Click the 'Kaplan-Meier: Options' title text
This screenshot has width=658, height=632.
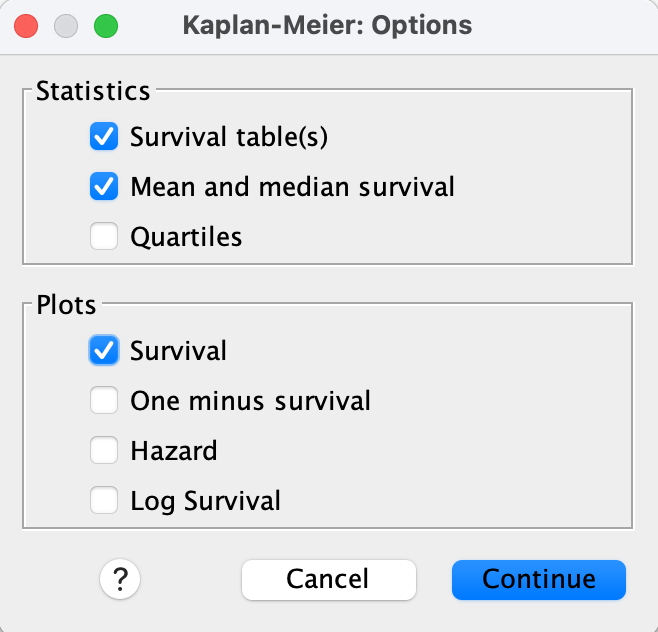[x=328, y=25]
